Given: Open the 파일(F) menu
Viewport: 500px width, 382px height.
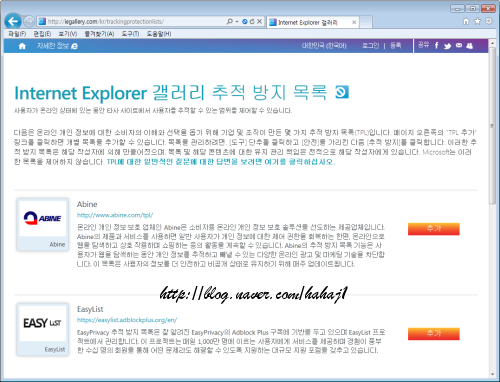Looking at the screenshot, I should click(x=17, y=34).
